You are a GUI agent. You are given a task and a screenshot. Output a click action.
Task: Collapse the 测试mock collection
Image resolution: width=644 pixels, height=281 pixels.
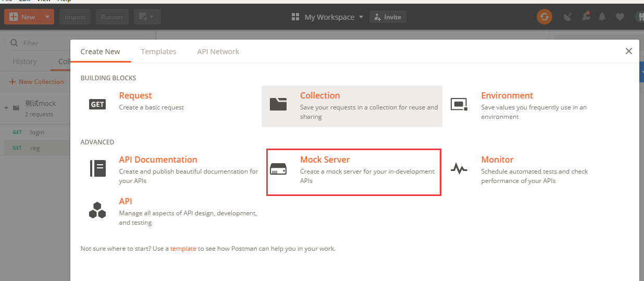[6, 108]
